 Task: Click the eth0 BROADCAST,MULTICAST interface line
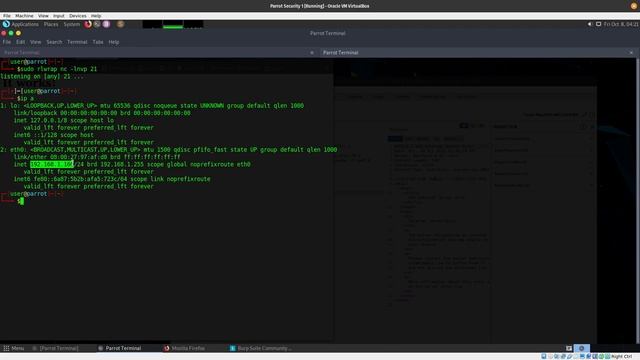point(169,150)
